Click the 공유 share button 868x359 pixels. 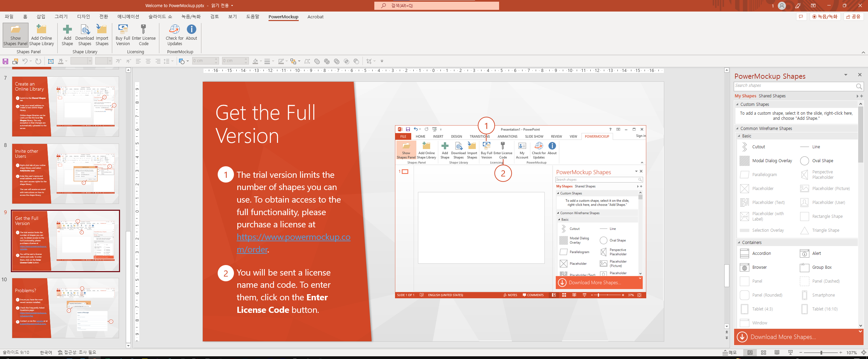pyautogui.click(x=853, y=17)
